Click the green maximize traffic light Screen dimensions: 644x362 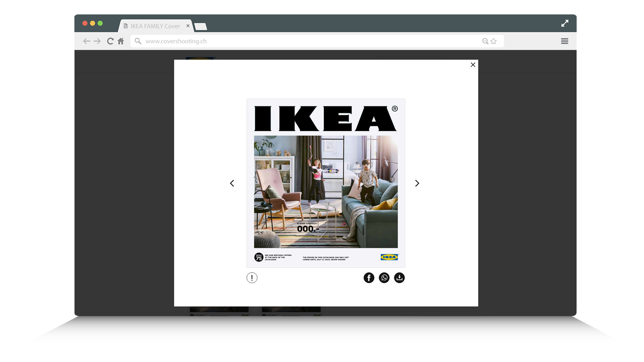[100, 23]
